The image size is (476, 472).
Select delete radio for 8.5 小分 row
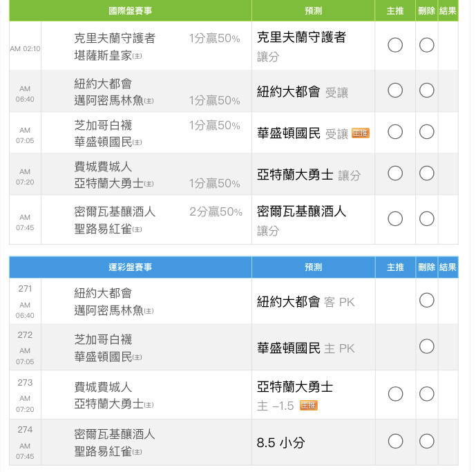[426, 441]
